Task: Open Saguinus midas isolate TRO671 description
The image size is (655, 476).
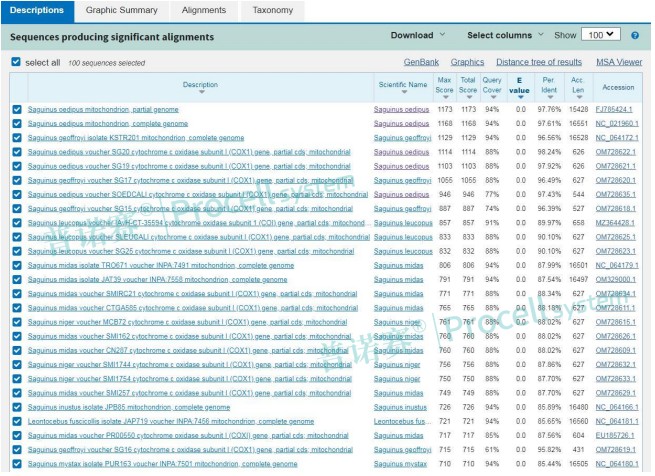Action: coord(161,265)
